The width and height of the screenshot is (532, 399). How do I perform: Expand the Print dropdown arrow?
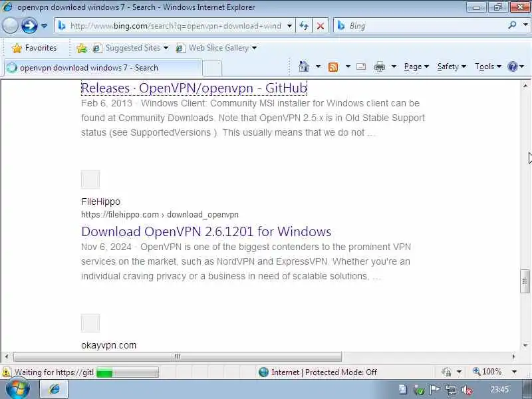coord(394,66)
